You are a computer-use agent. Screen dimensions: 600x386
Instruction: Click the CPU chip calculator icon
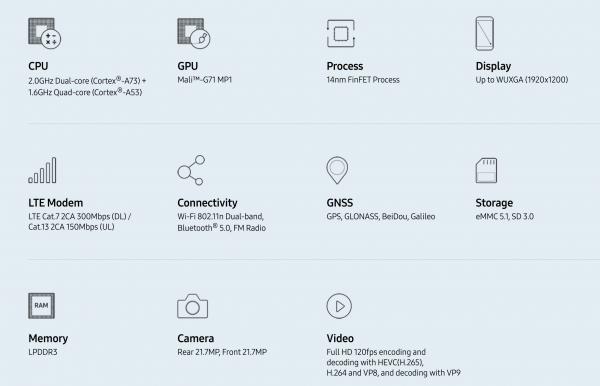point(44,33)
